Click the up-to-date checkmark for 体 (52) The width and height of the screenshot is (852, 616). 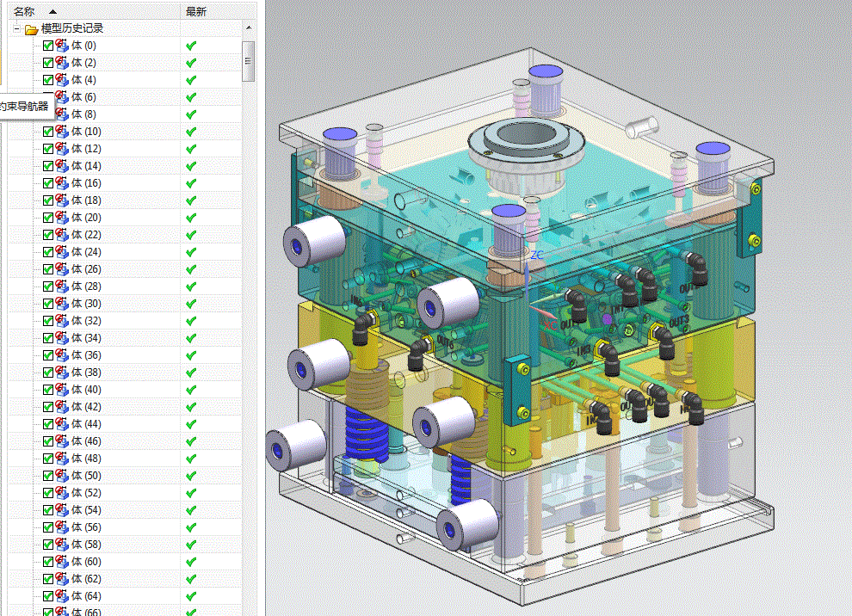[x=191, y=493]
